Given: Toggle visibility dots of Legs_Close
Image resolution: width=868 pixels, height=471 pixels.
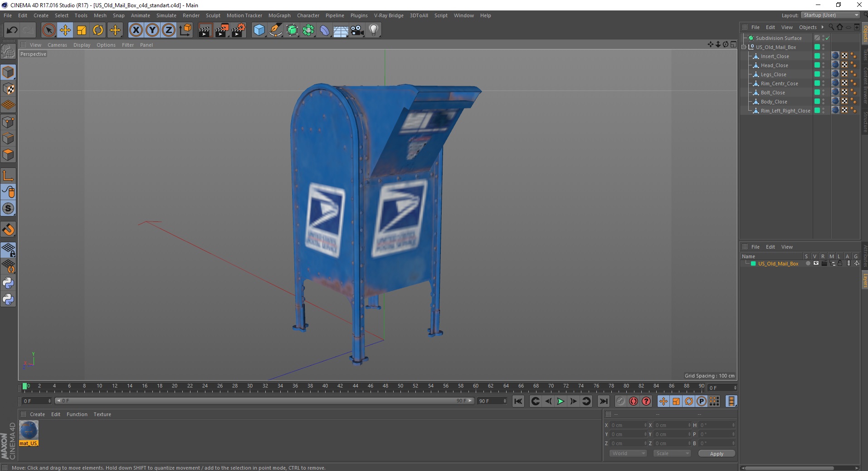Looking at the screenshot, I should click(823, 74).
